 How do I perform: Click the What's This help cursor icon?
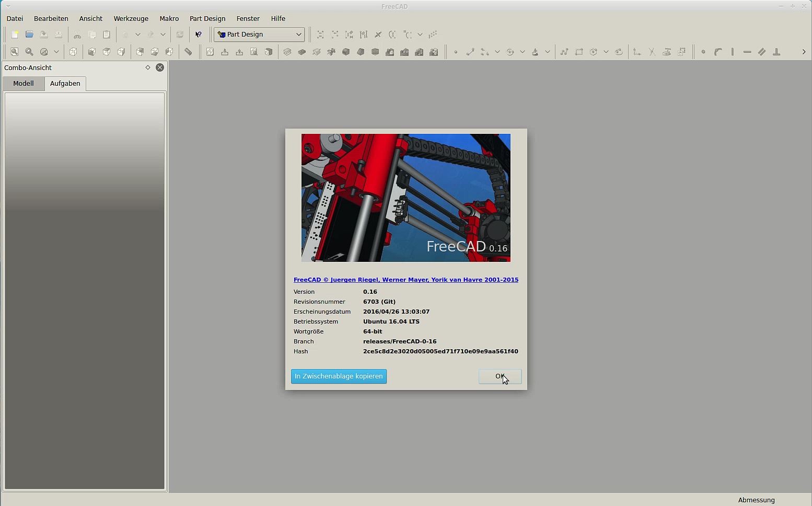(x=199, y=34)
